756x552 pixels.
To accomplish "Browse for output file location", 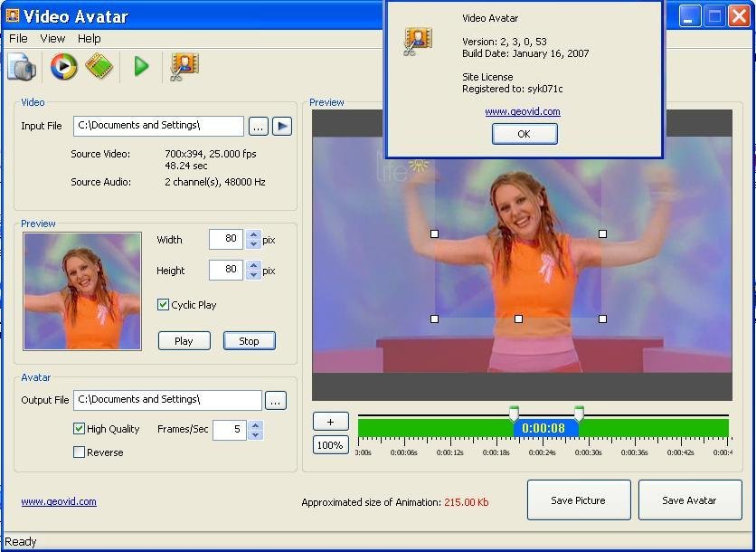I will (x=276, y=400).
